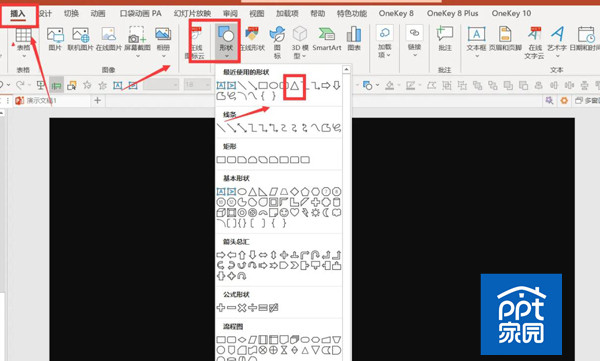The width and height of the screenshot is (600, 361).
Task: Click the 箭头总汇 section heading
Action: tap(236, 242)
